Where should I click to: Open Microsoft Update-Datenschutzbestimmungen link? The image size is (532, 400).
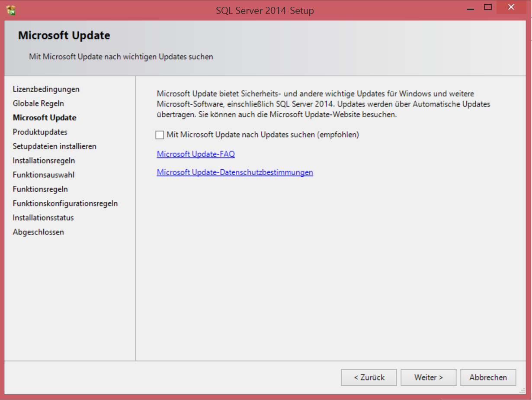pos(234,172)
